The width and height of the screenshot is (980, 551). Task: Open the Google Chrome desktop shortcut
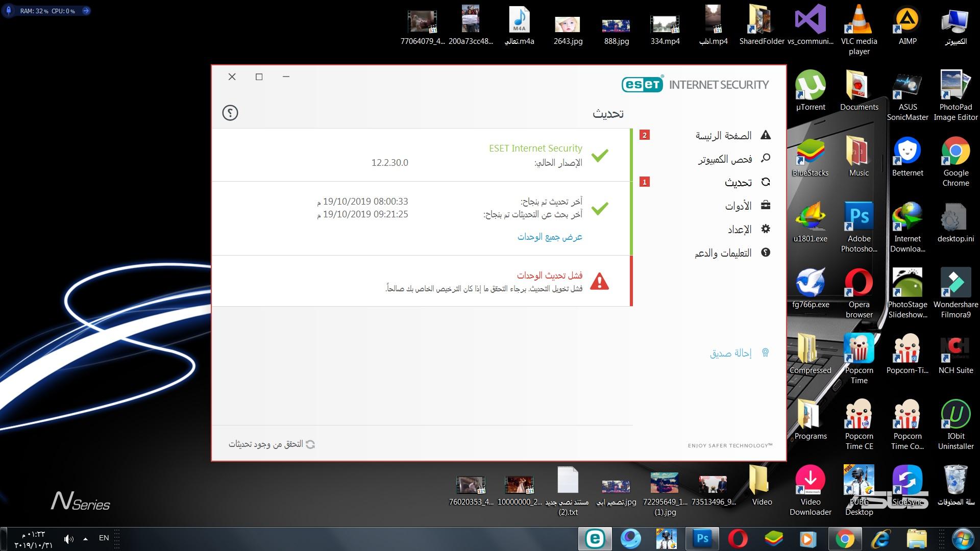pyautogui.click(x=955, y=161)
